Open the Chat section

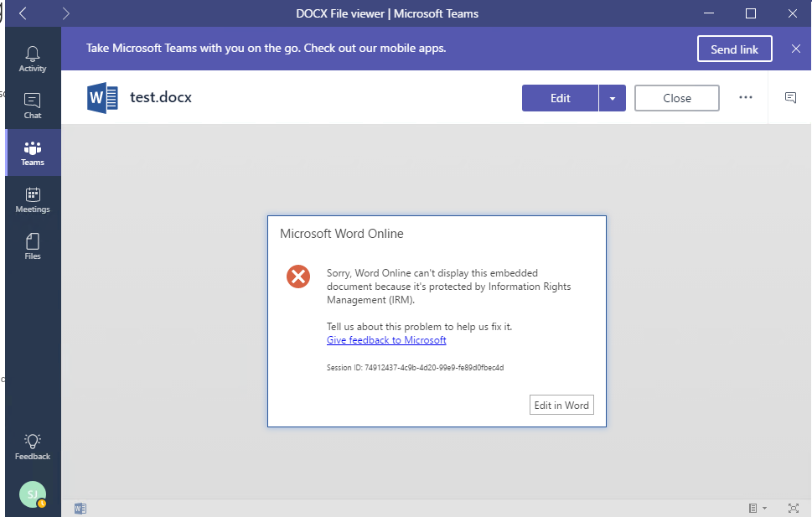[33, 106]
